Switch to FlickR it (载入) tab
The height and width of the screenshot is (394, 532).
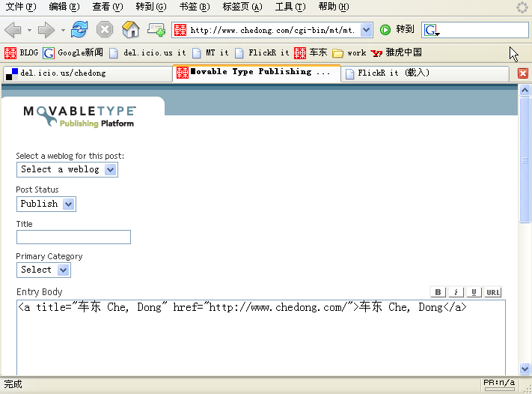425,73
